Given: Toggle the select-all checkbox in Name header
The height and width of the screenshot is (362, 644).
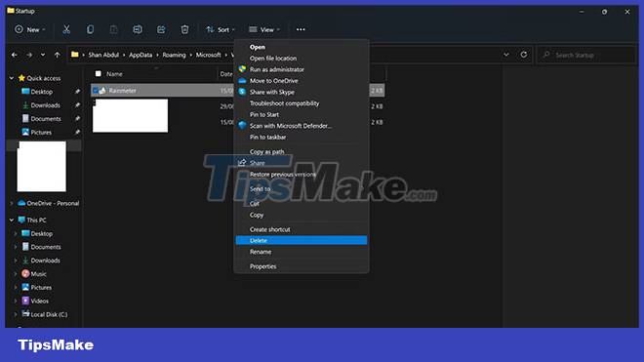Looking at the screenshot, I should (x=99, y=74).
